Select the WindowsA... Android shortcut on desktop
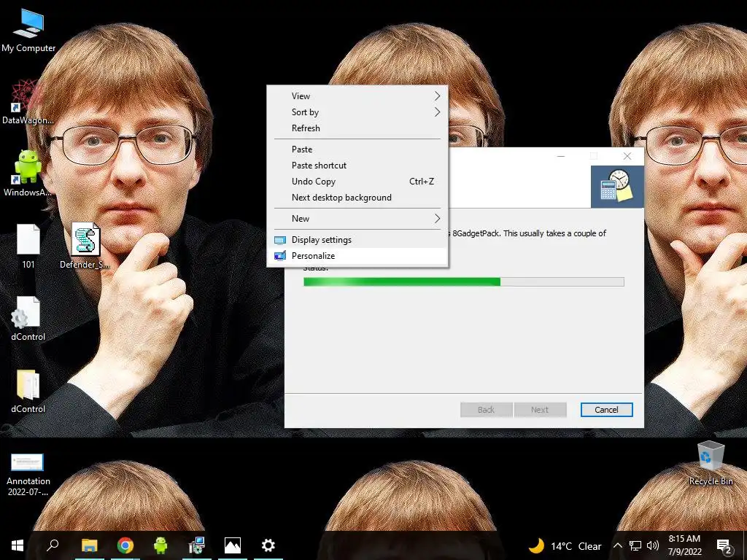 [28, 174]
